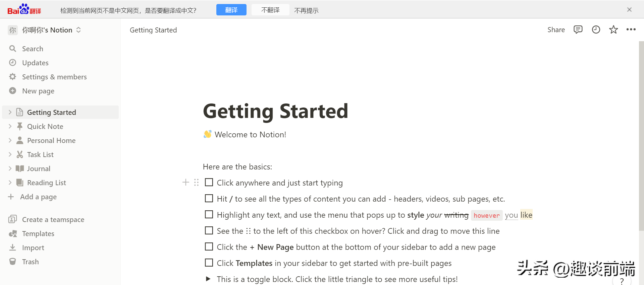The height and width of the screenshot is (285, 644).
Task: Click the plus icon to add a block
Action: click(186, 182)
